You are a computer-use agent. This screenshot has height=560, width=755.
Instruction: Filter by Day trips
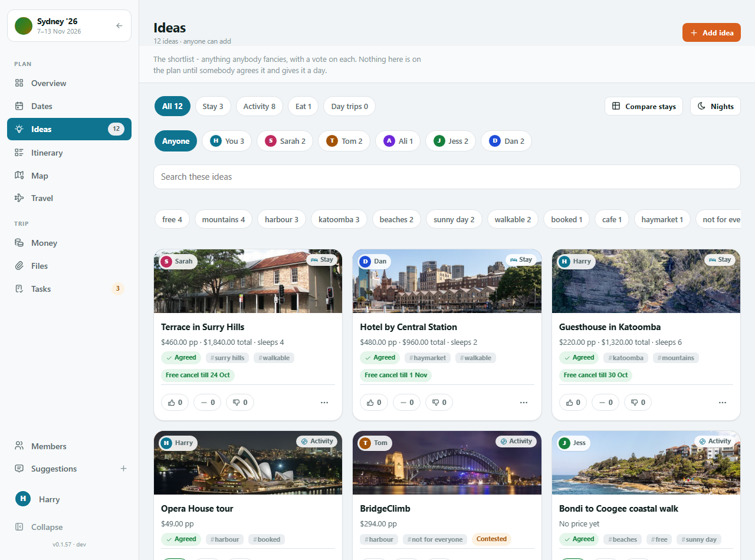pyautogui.click(x=350, y=106)
